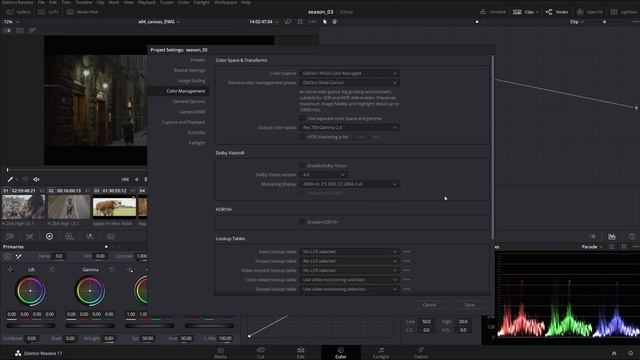Open Color viewer lookup table dropdown
Viewport: 640px width, 360px height.
coord(349,280)
